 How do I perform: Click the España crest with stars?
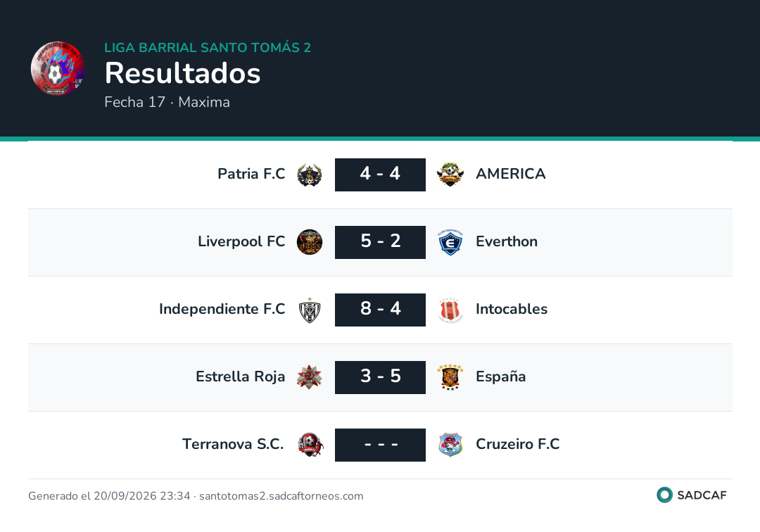(x=450, y=377)
